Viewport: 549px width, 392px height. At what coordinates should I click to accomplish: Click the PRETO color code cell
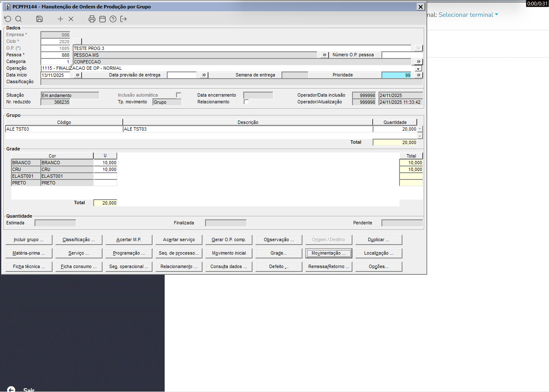pyautogui.click(x=26, y=183)
